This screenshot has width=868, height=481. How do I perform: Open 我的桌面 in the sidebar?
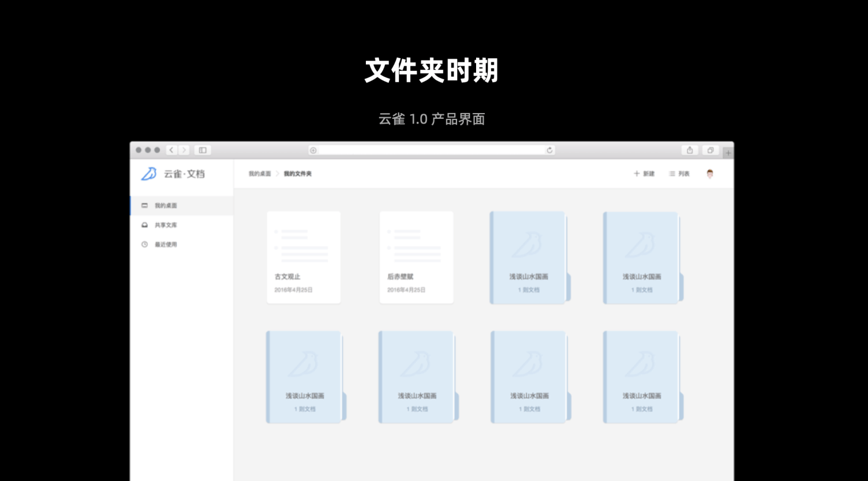[182, 206]
